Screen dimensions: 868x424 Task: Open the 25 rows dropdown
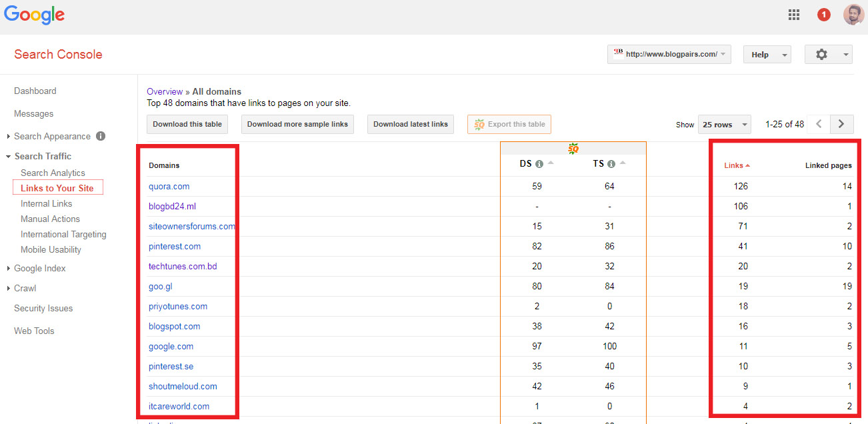(724, 125)
